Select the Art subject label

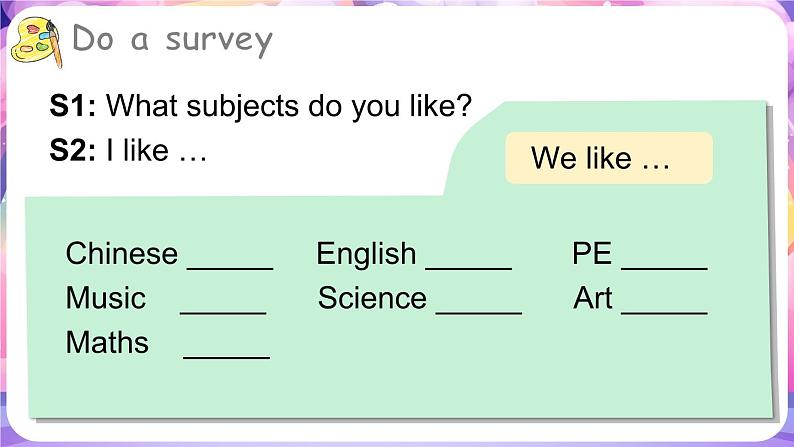click(x=593, y=298)
